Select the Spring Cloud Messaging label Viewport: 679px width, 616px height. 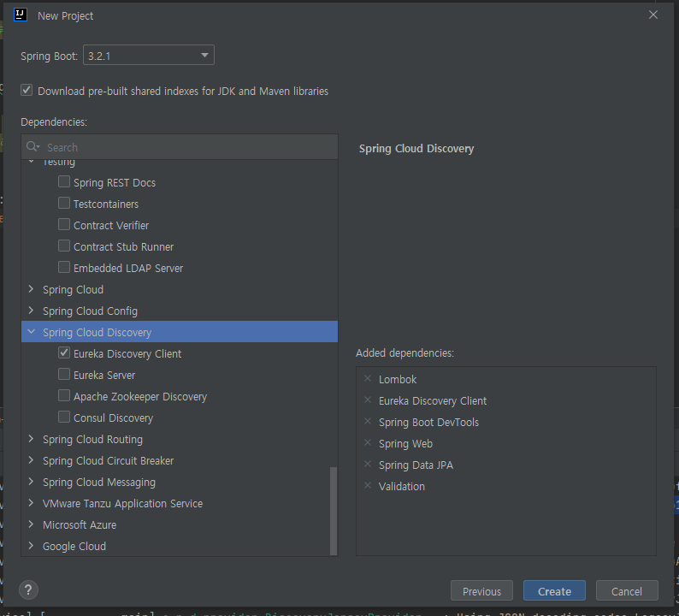point(99,483)
